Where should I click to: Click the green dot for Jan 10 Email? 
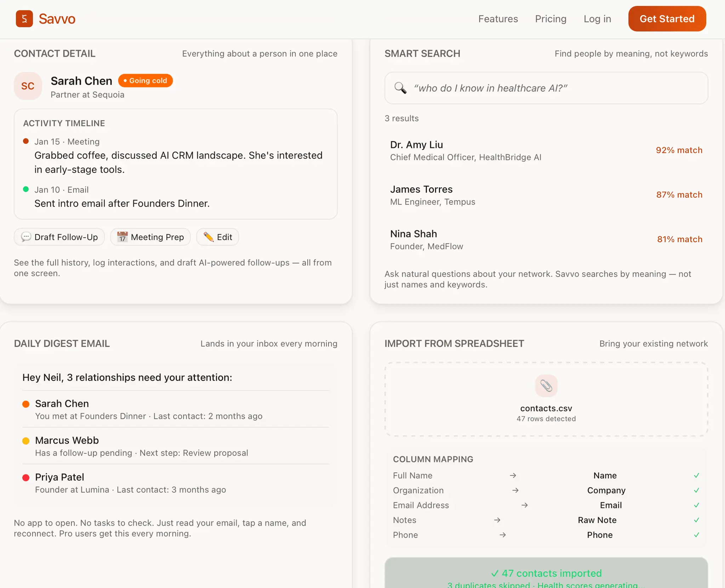(26, 189)
